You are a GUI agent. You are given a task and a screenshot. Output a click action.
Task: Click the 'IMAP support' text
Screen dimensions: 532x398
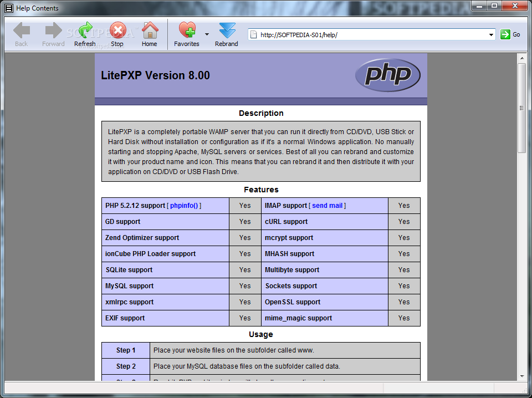(x=286, y=206)
